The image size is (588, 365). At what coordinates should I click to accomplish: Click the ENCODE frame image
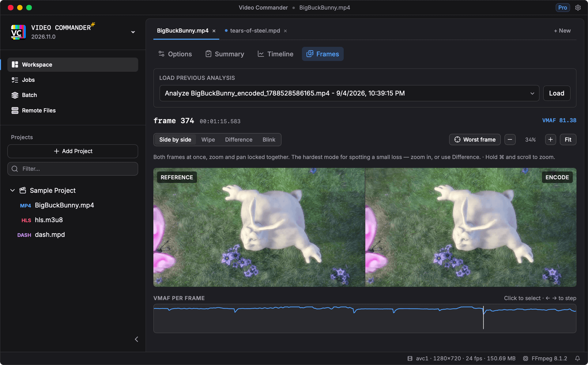471,227
